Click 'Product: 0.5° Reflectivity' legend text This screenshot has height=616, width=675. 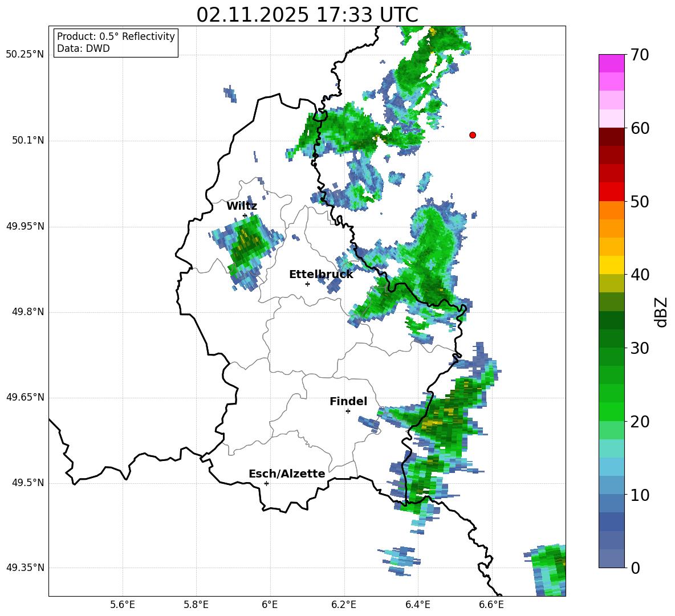[x=116, y=36]
